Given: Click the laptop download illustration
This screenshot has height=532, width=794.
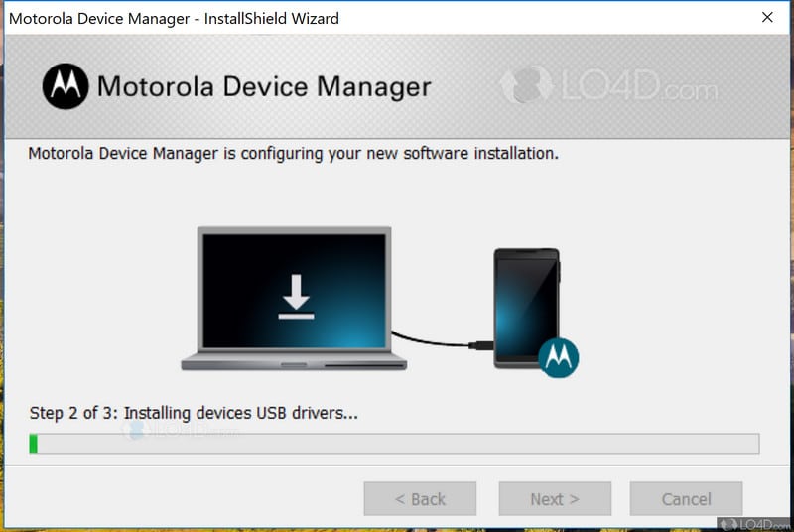Looking at the screenshot, I should point(294,298).
